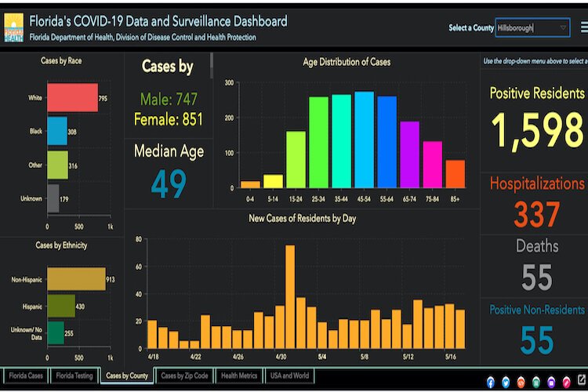
Task: Click the green share icon in footer
Action: coord(536,382)
